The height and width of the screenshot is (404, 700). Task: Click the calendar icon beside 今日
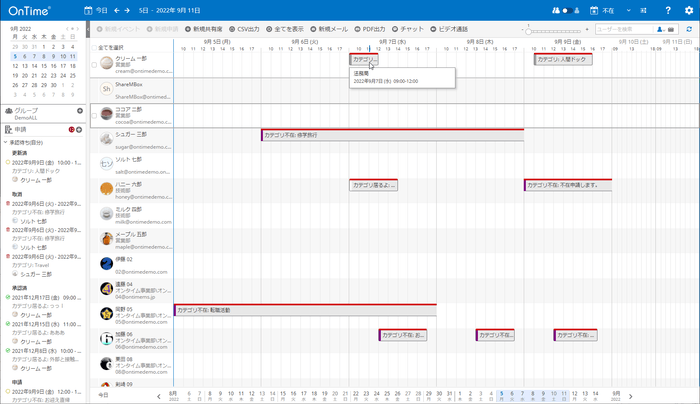click(x=88, y=9)
